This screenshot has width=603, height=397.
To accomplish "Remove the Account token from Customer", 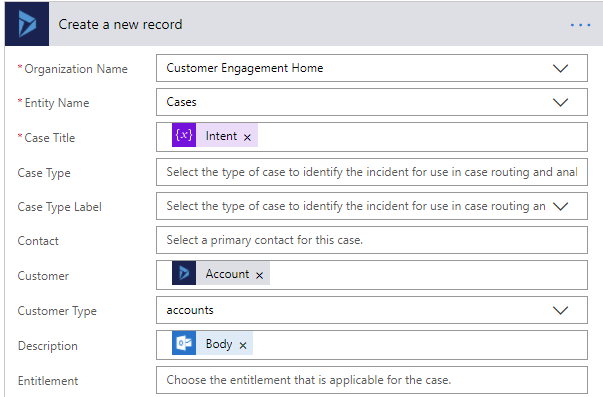I will 260,275.
